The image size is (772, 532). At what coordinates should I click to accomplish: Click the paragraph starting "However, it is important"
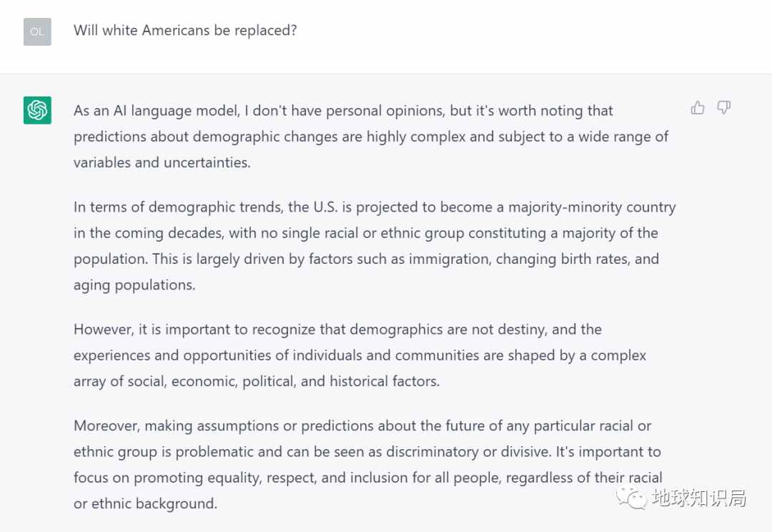click(360, 355)
